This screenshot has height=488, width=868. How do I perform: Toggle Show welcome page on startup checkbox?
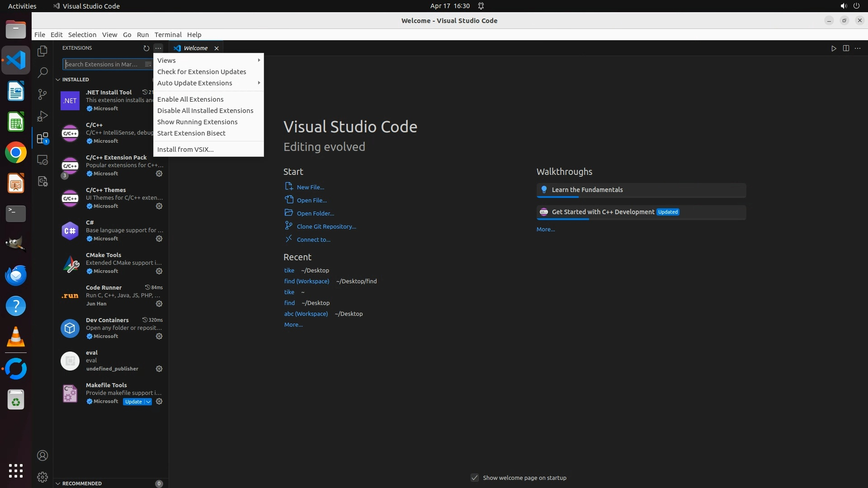tap(474, 478)
